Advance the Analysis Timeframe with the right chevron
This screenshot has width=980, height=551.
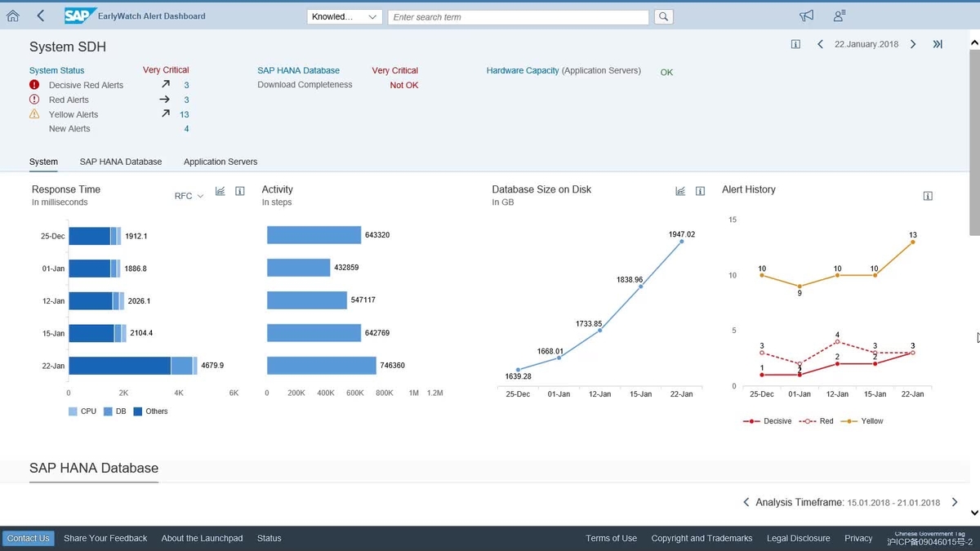point(954,502)
